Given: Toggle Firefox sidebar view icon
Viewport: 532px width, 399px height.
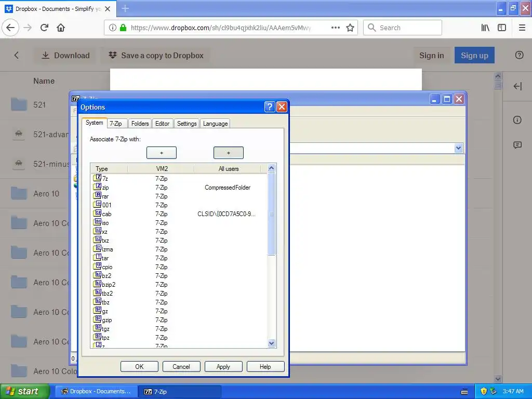Looking at the screenshot, I should pyautogui.click(x=502, y=28).
